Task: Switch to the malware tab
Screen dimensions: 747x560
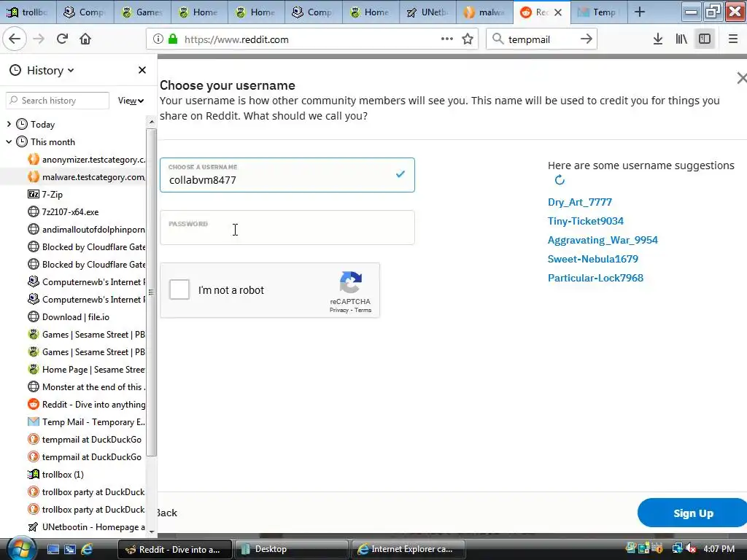Action: (x=484, y=12)
